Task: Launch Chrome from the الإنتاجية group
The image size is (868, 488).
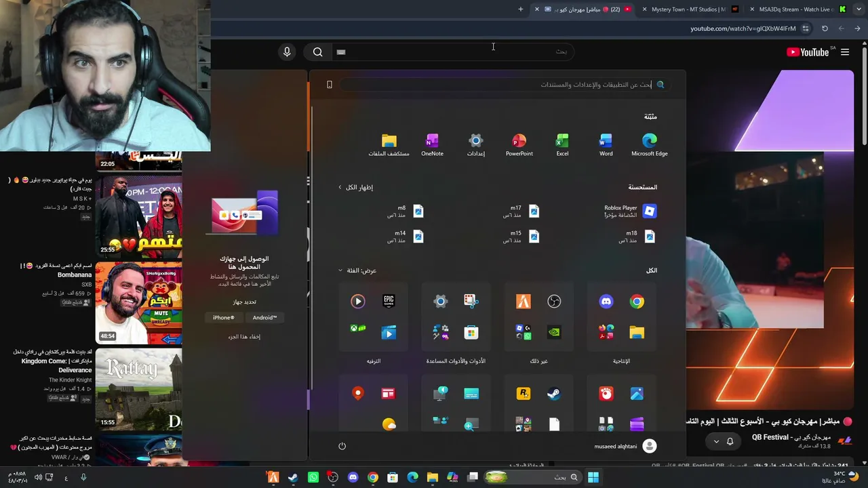Action: click(x=637, y=302)
